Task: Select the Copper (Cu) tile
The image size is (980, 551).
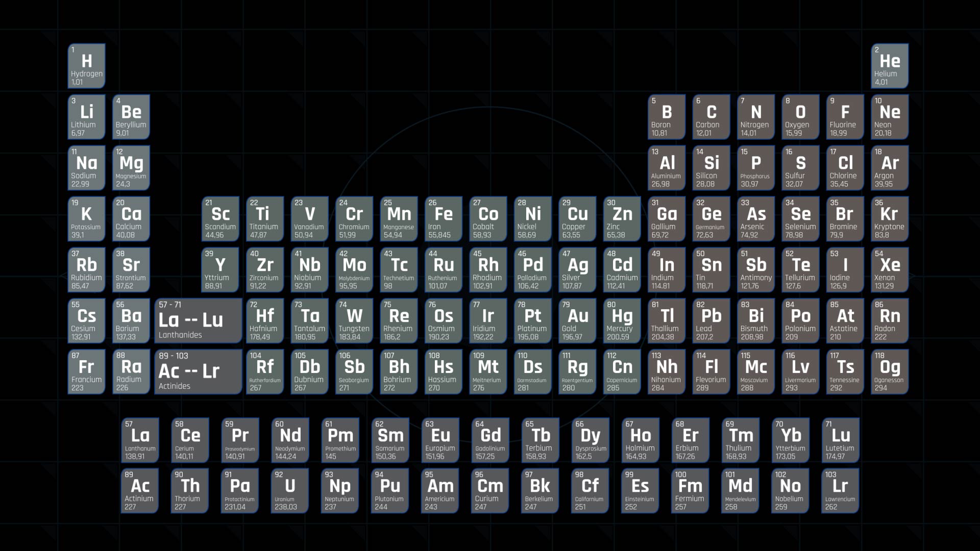Action: click(577, 219)
